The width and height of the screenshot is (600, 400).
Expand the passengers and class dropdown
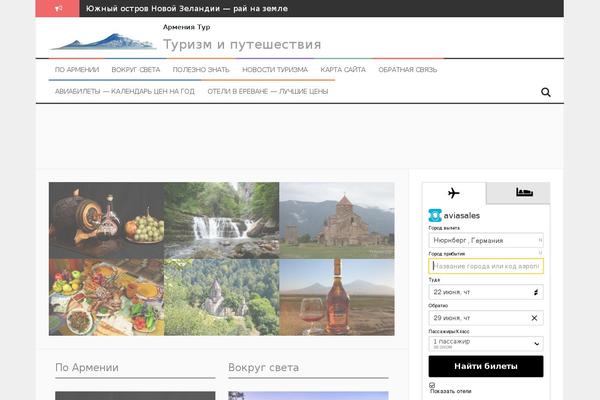(x=486, y=344)
